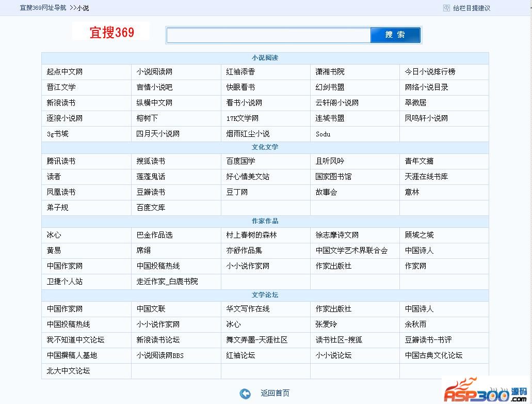Screen dimensions: 532x404
Task: Open the 意林 link
Action: (412, 192)
